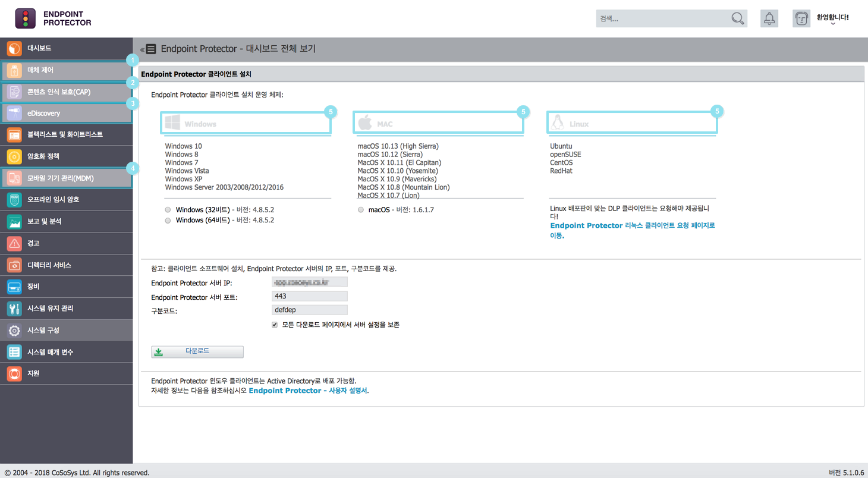Click the 검색 search input field
868x478 pixels.
coord(662,18)
